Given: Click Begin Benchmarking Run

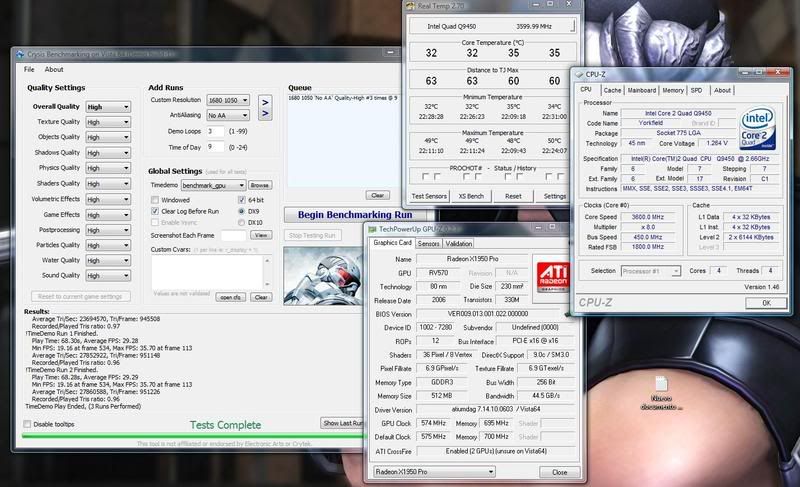Looking at the screenshot, I should pos(355,215).
